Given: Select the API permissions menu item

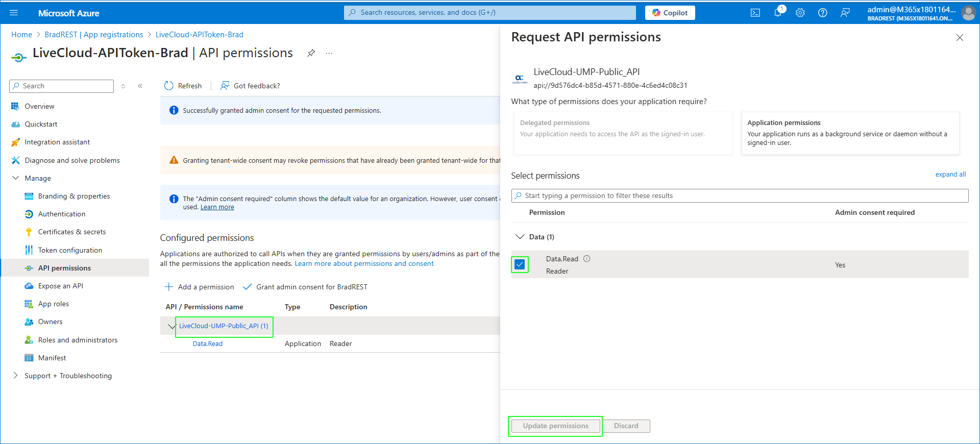Looking at the screenshot, I should click(x=75, y=268).
